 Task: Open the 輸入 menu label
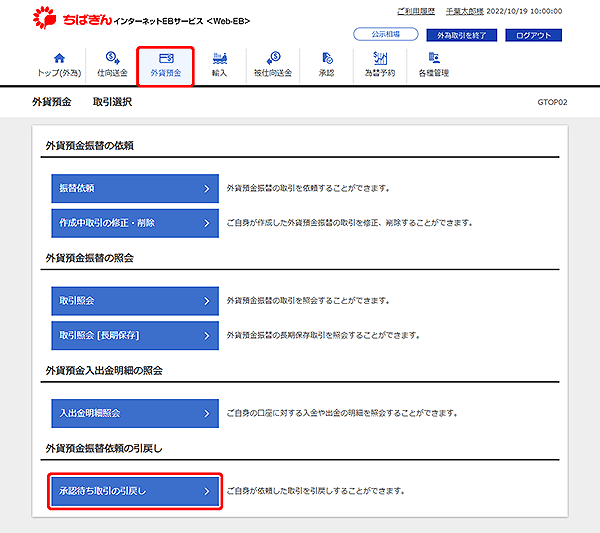(220, 73)
